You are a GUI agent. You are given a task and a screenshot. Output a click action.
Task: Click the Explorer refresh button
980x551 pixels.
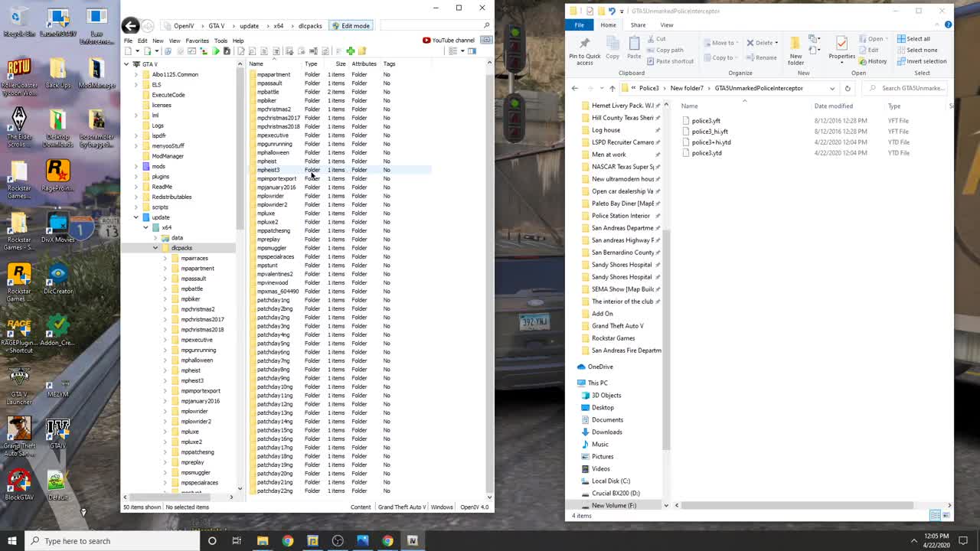point(847,88)
